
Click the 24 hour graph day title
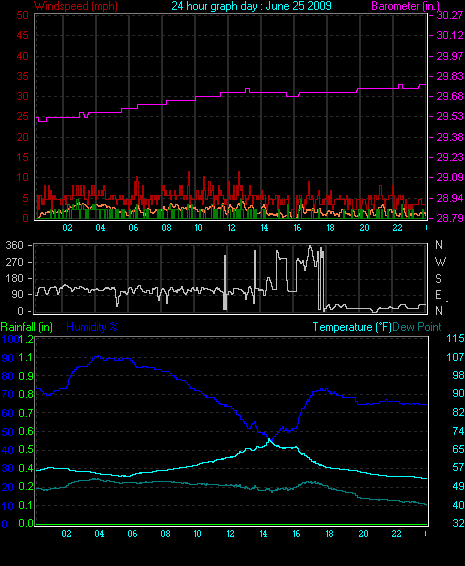pyautogui.click(x=251, y=6)
